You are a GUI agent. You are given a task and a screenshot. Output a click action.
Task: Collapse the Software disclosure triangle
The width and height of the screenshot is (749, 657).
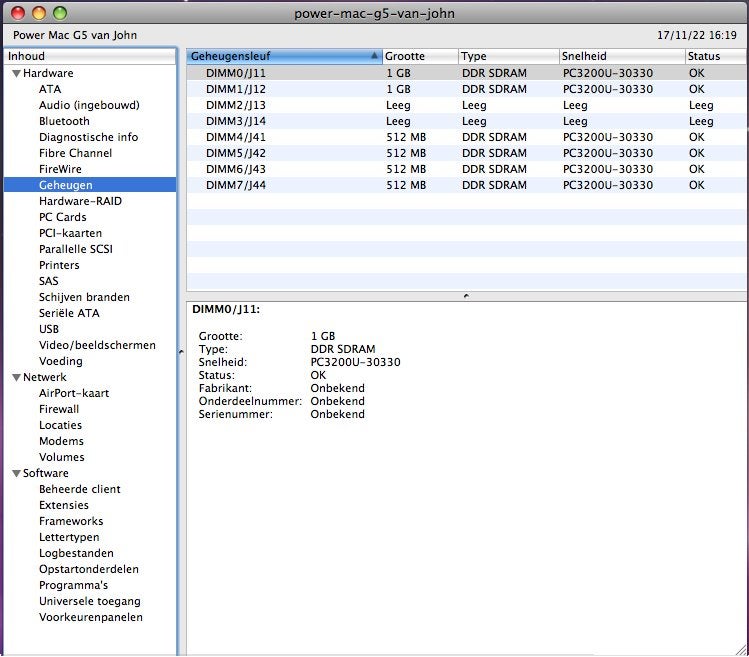[16, 474]
